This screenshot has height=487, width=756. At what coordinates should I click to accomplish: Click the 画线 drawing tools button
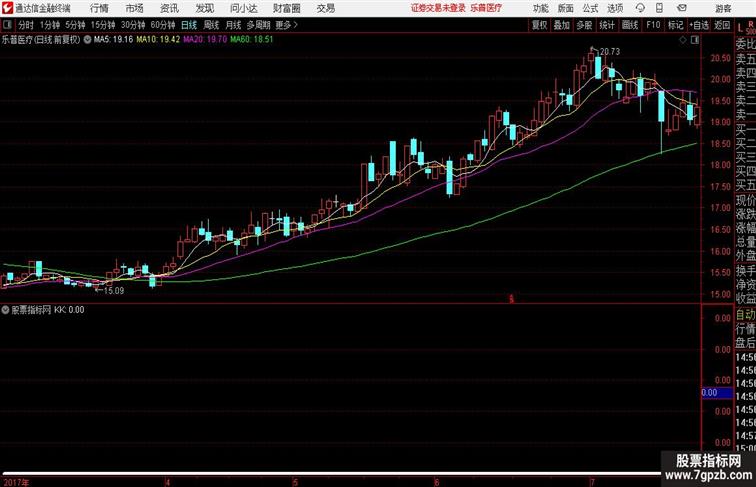click(x=630, y=25)
